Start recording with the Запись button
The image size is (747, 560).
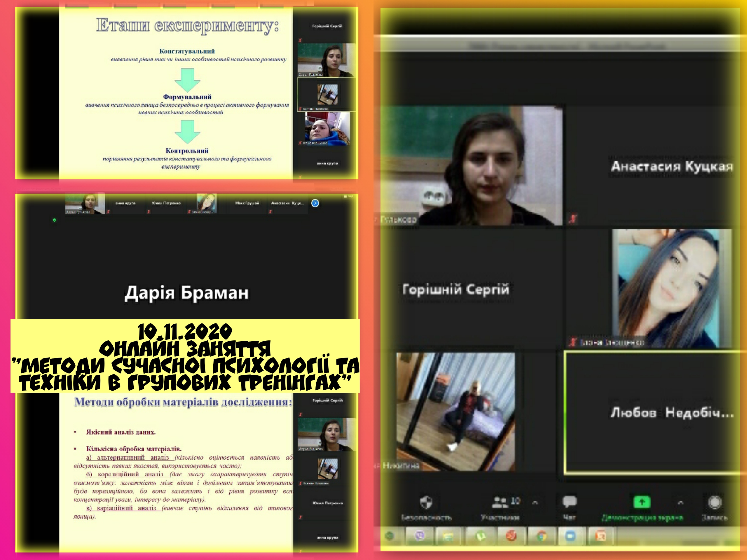click(x=715, y=503)
